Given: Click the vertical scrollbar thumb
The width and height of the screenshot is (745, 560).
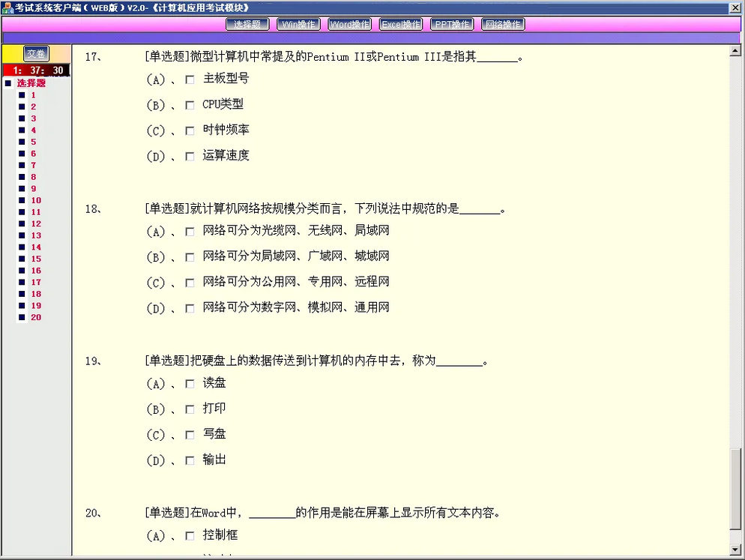Looking at the screenshot, I should coord(735,490).
